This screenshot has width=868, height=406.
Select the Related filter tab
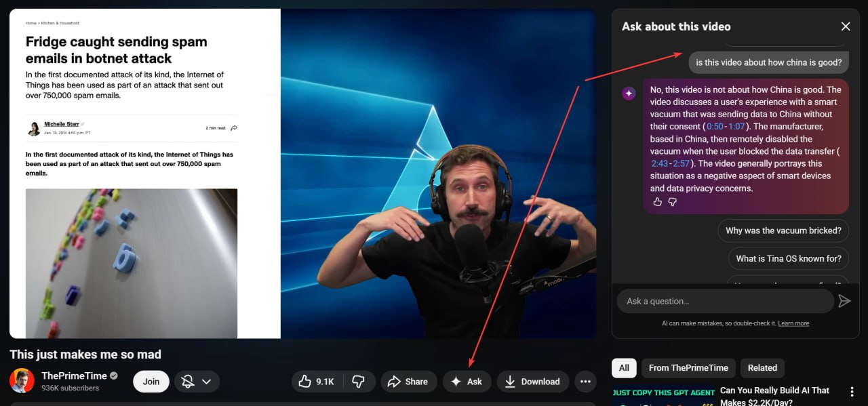coord(762,368)
